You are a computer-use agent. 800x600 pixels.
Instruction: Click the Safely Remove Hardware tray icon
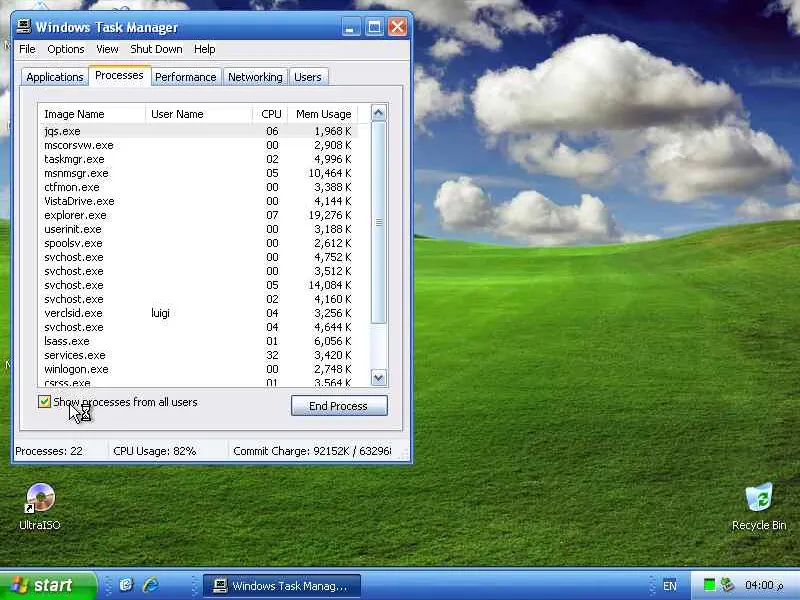point(727,585)
